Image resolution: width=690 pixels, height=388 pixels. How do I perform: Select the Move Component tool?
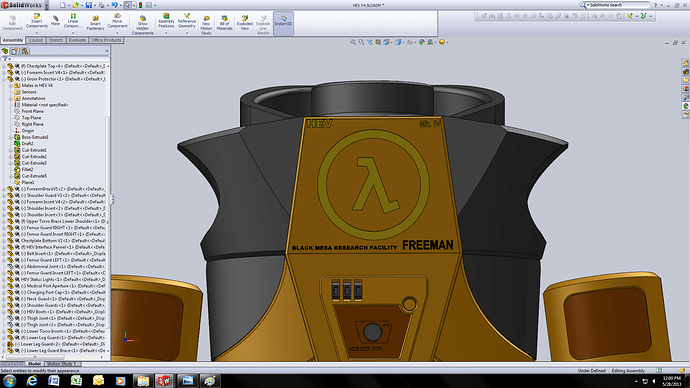click(x=117, y=21)
